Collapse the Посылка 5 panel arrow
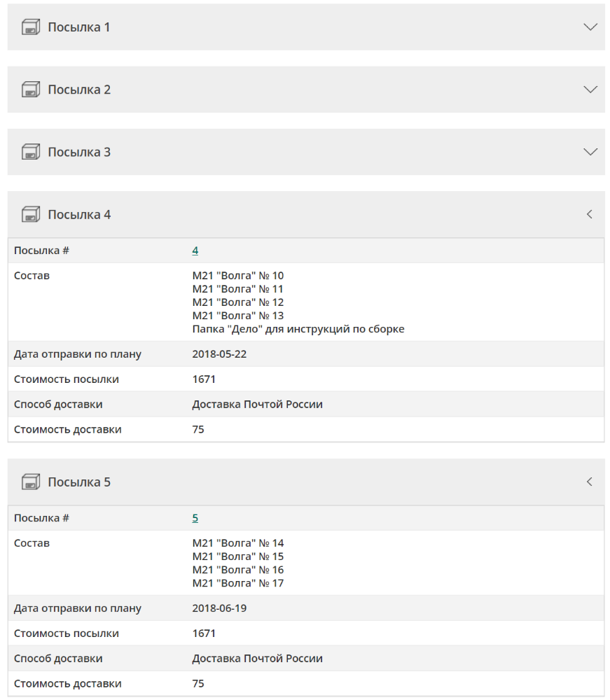The width and height of the screenshot is (610, 700). click(590, 482)
